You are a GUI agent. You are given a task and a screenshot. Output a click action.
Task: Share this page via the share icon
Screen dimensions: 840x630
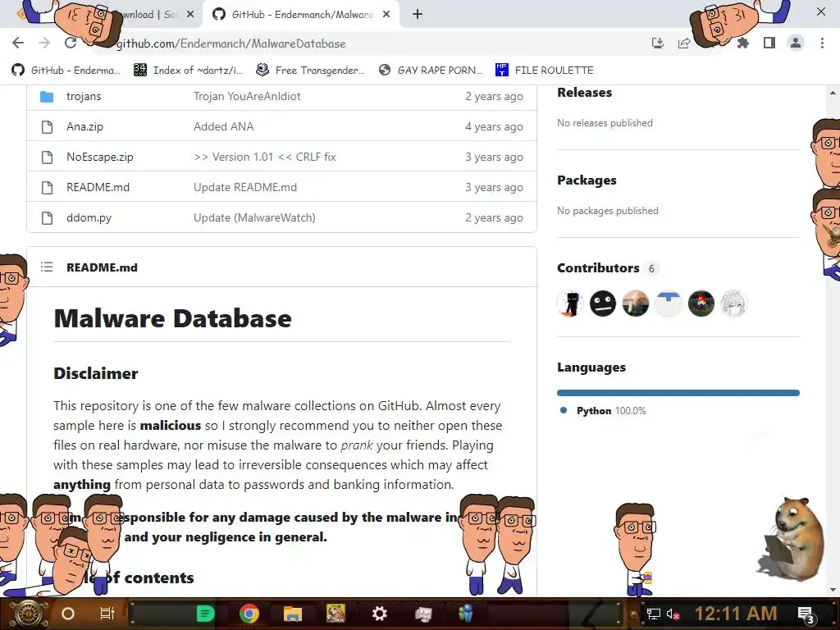[684, 43]
